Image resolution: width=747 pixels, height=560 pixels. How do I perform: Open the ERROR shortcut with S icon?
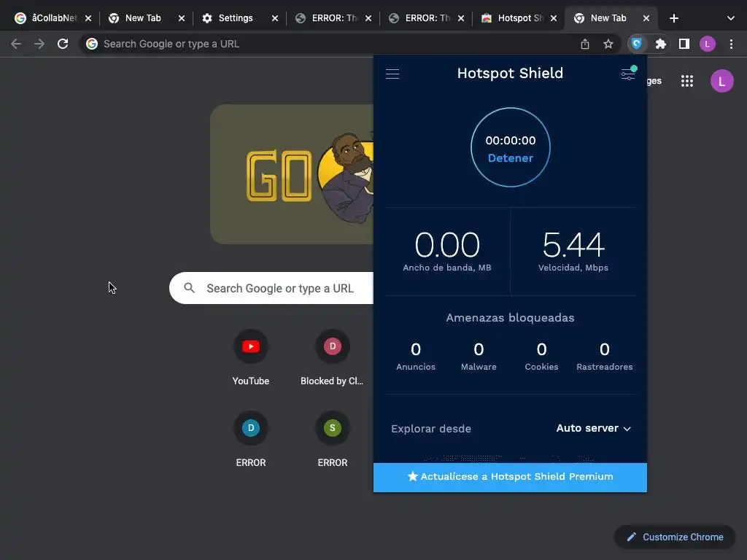tap(332, 439)
